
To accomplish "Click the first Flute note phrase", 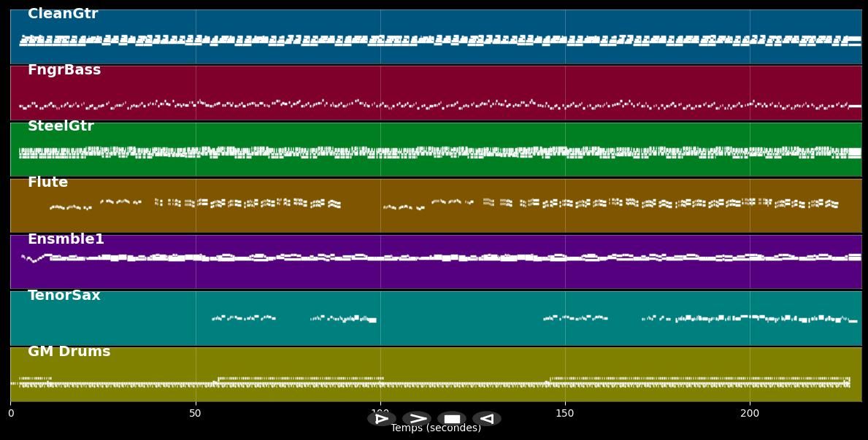I will [x=71, y=208].
